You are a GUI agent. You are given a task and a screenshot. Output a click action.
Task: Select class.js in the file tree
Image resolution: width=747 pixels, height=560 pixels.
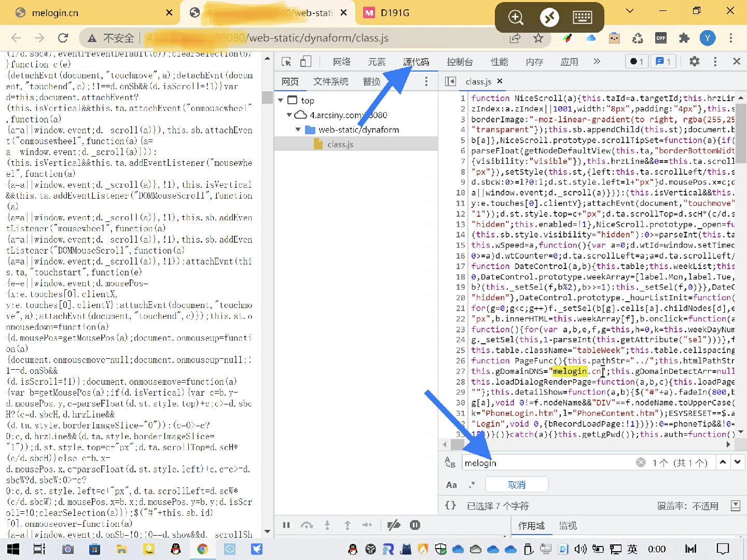click(340, 144)
